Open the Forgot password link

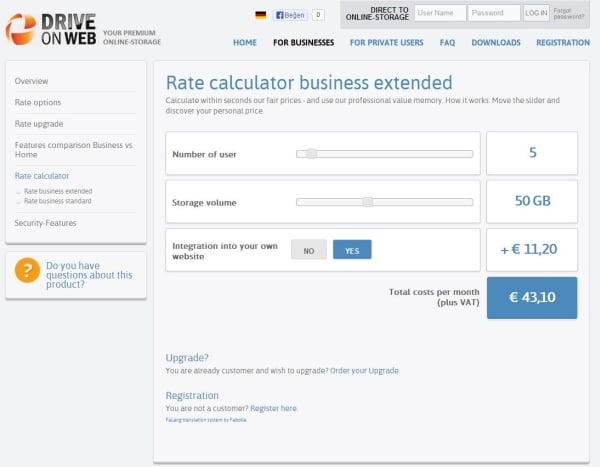point(569,14)
